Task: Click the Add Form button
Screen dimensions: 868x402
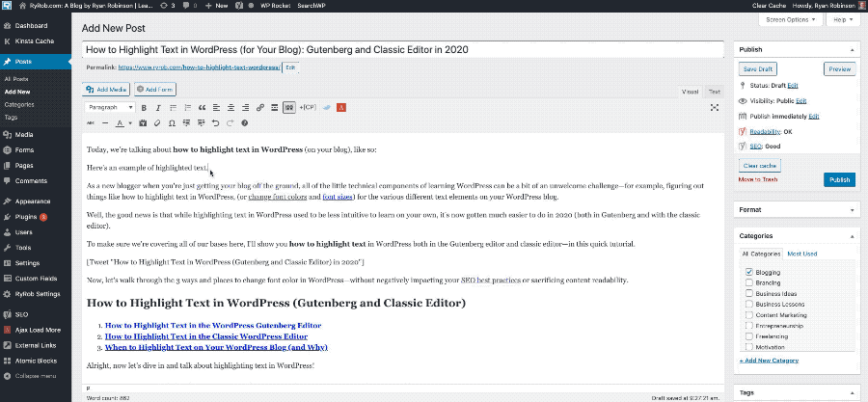Action: pyautogui.click(x=155, y=90)
